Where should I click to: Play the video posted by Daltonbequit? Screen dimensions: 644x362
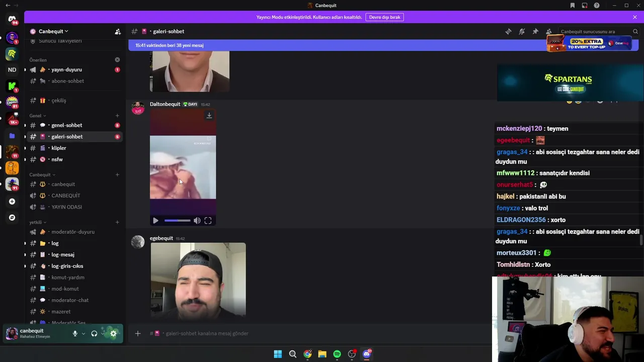[155, 221]
